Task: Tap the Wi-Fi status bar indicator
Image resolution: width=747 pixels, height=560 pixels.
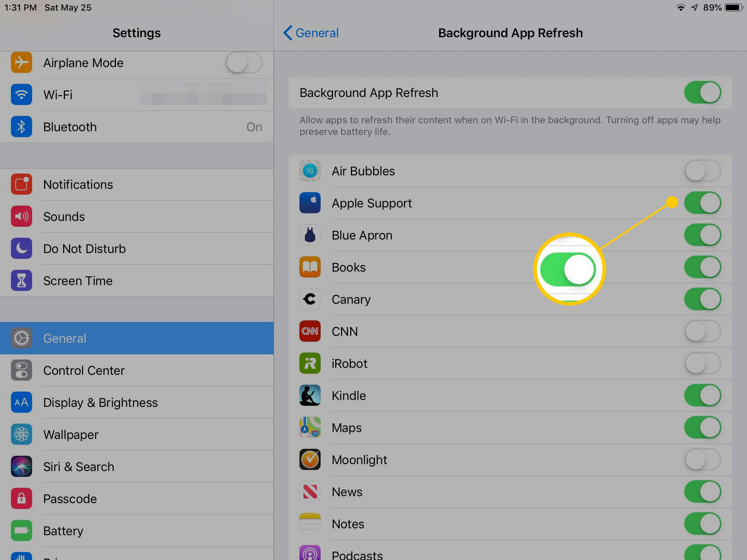Action: [681, 8]
